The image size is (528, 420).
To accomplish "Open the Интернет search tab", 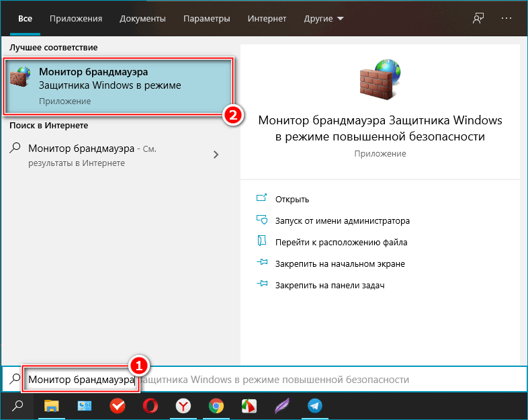I will [267, 19].
